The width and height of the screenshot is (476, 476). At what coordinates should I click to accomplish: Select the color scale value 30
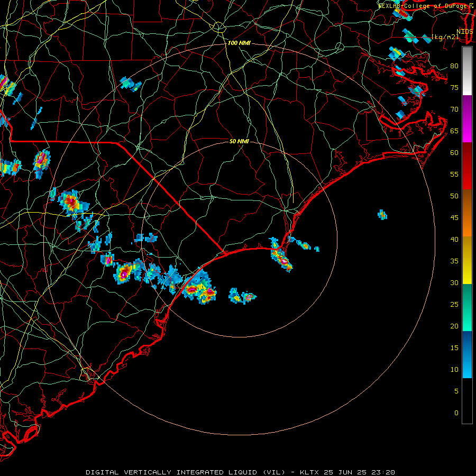pyautogui.click(x=454, y=282)
